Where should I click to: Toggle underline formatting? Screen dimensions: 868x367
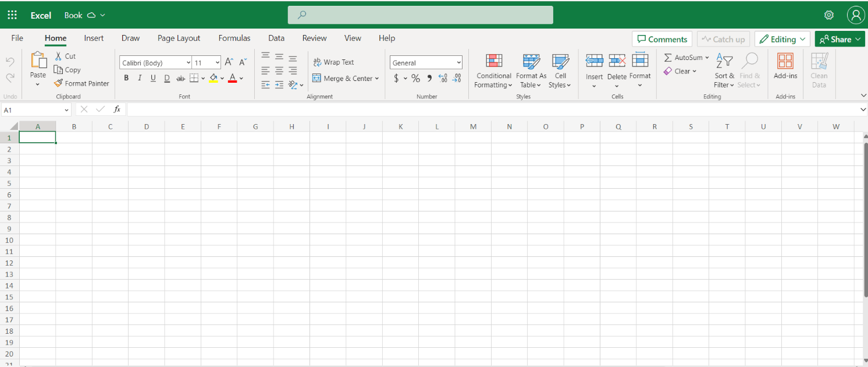[x=153, y=78]
